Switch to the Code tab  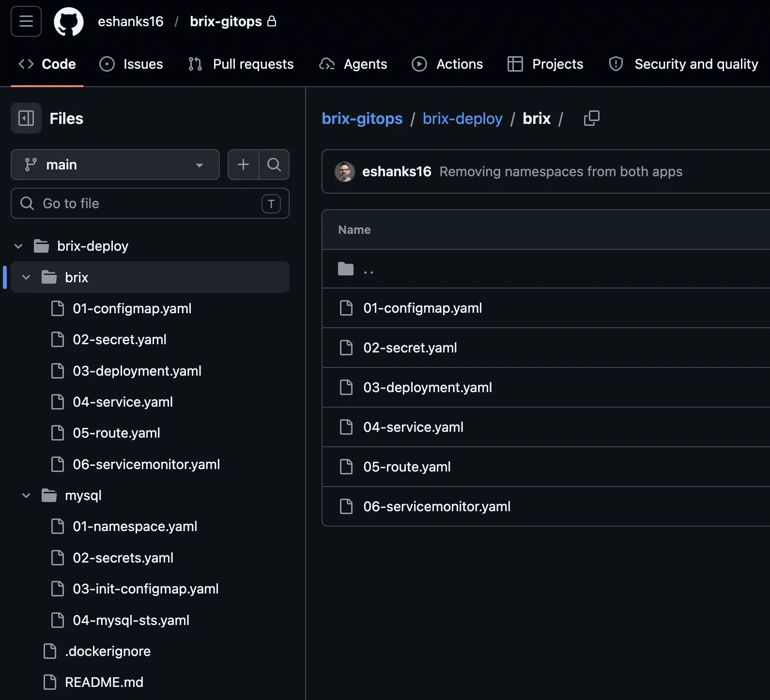tap(47, 64)
